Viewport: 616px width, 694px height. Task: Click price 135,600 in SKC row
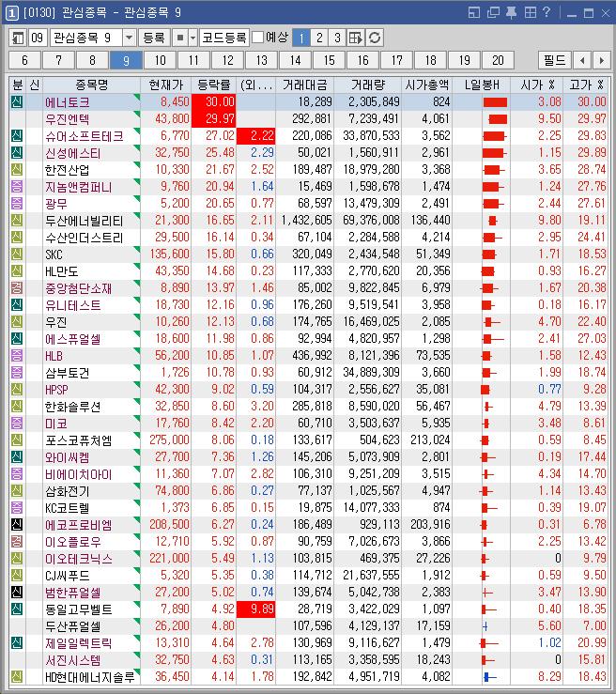pos(169,254)
